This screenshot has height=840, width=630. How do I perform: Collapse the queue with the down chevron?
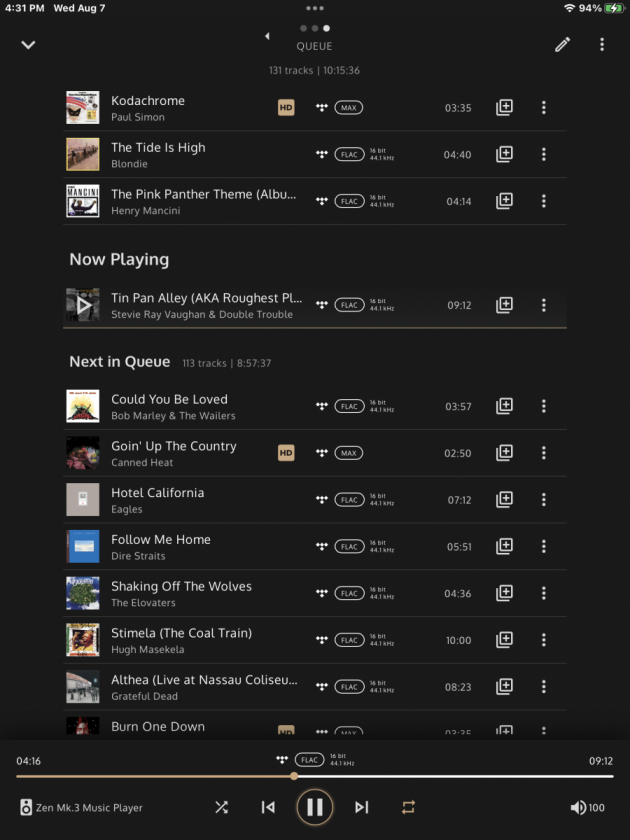(28, 45)
